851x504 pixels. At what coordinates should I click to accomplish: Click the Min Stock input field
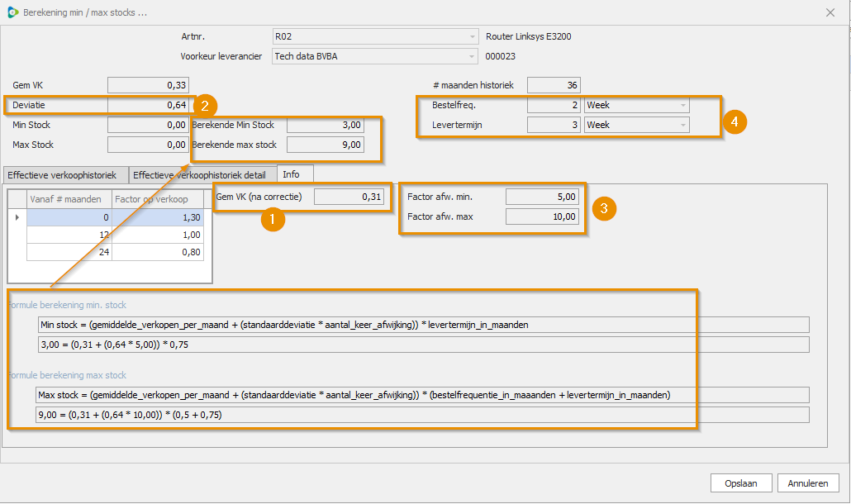point(148,126)
